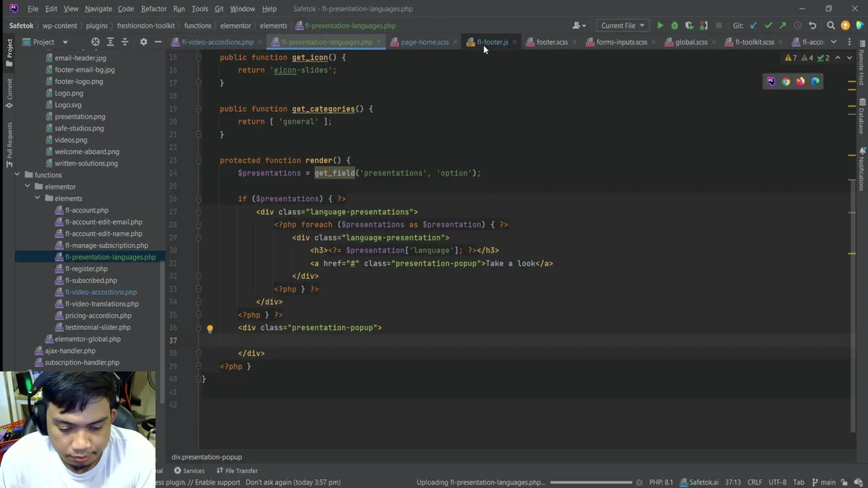Screen dimensions: 868x488
Task: Toggle the Project tool window sidebar button
Action: 9,52
